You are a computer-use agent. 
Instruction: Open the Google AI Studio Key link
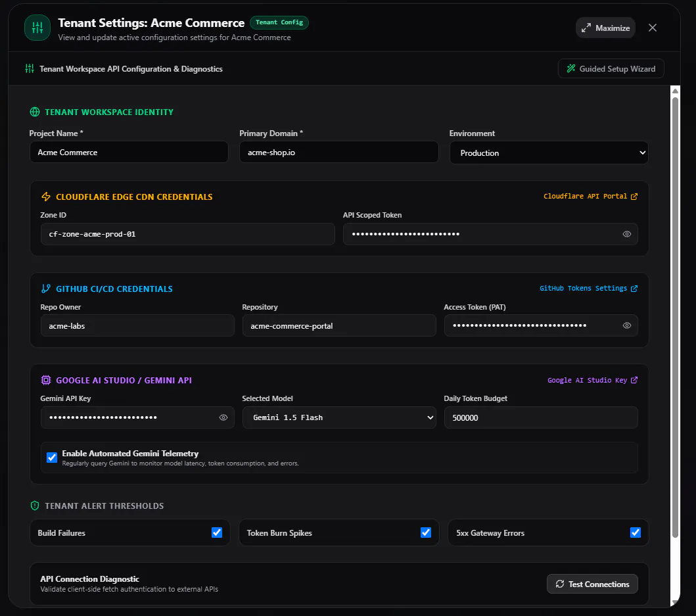[x=593, y=380]
